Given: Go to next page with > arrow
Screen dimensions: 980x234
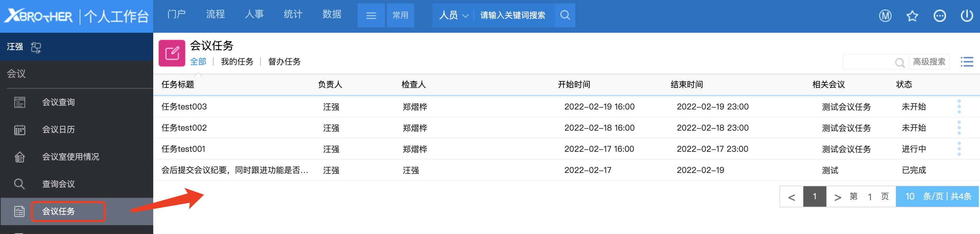Looking at the screenshot, I should click(x=837, y=197).
